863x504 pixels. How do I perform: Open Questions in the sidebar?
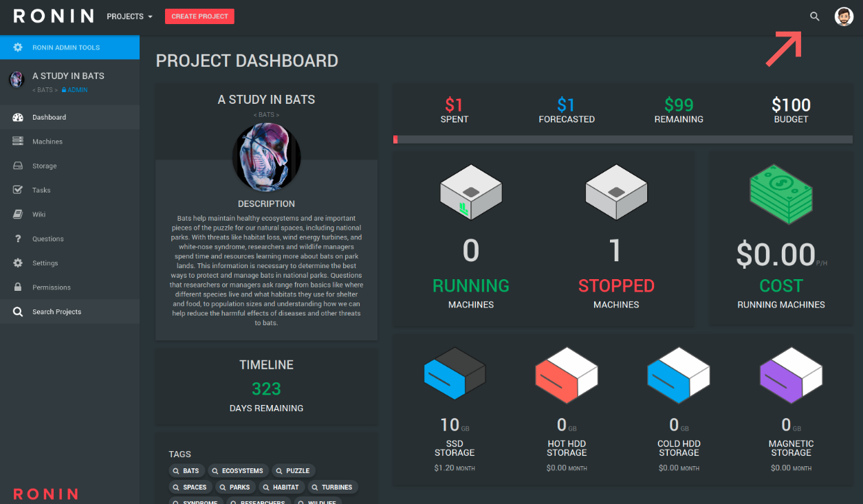[x=69, y=239]
